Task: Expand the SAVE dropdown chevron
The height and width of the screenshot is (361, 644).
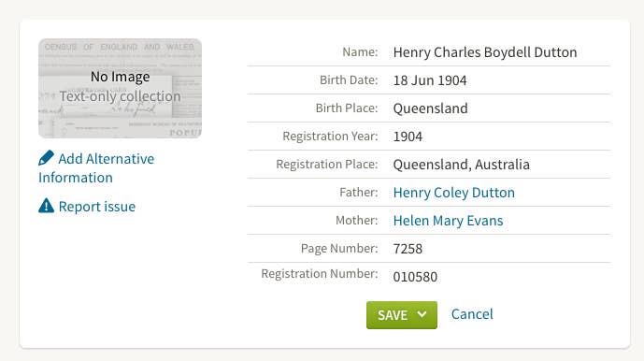Action: (x=422, y=314)
